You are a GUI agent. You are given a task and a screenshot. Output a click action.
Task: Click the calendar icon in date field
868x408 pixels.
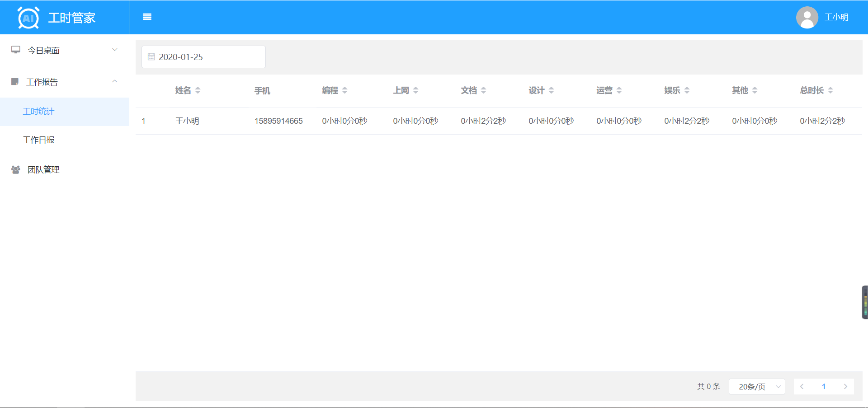click(x=151, y=57)
